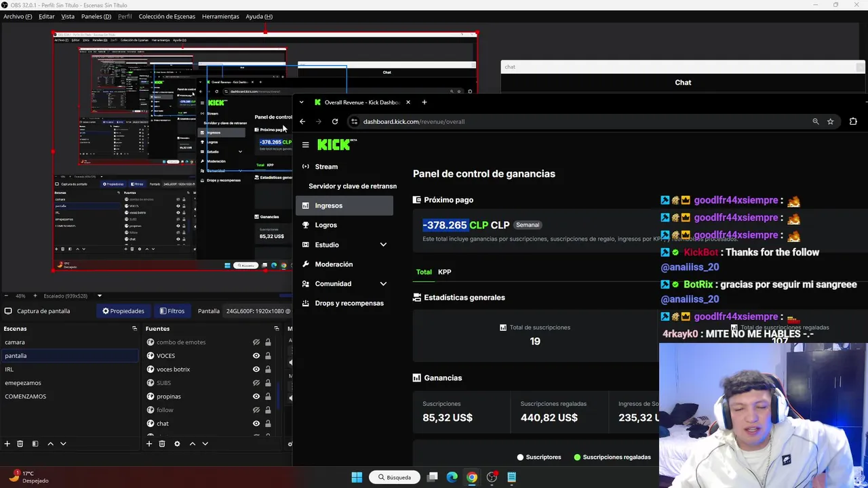Open preview scaling dropdown arrow
Screen dimensions: 868x488
[x=99, y=296]
